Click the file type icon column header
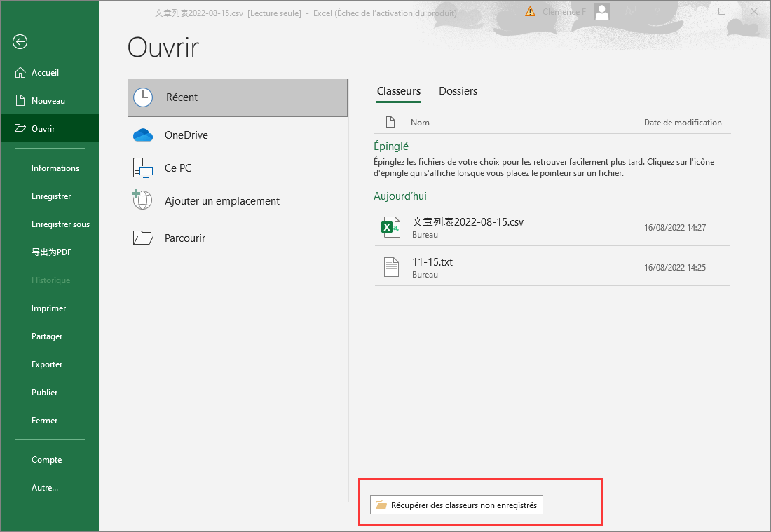Image resolution: width=771 pixels, height=532 pixels. 390,122
